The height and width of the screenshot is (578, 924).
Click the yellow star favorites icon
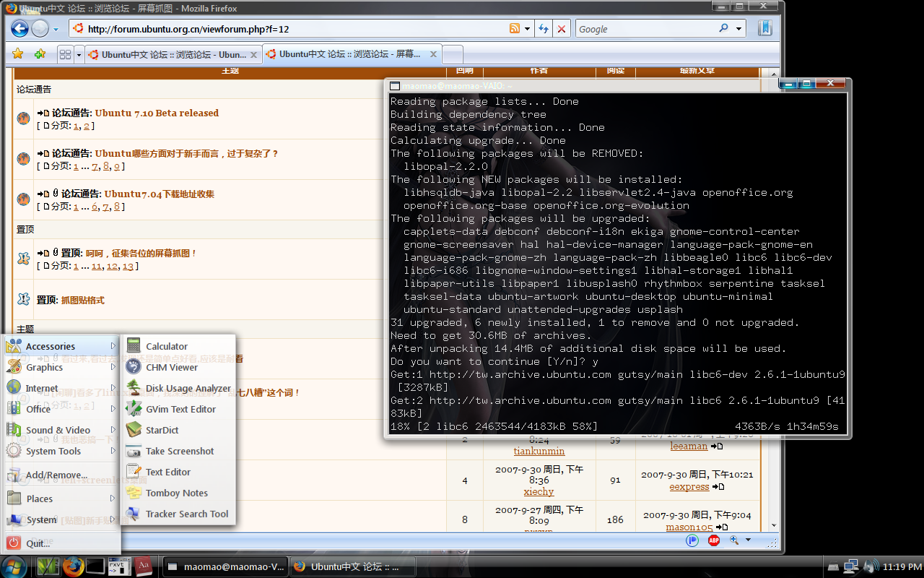pos(18,54)
